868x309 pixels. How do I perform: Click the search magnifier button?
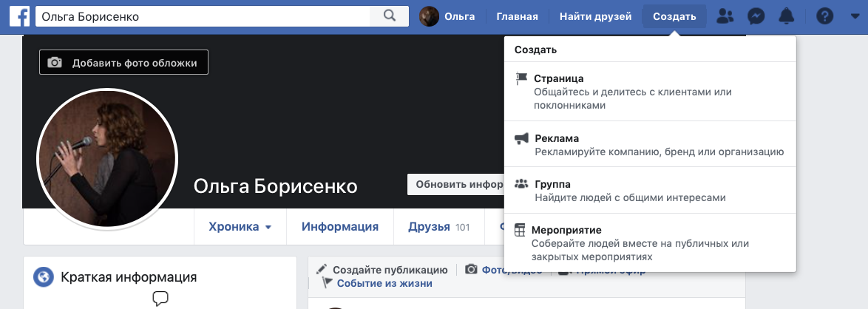point(389,16)
